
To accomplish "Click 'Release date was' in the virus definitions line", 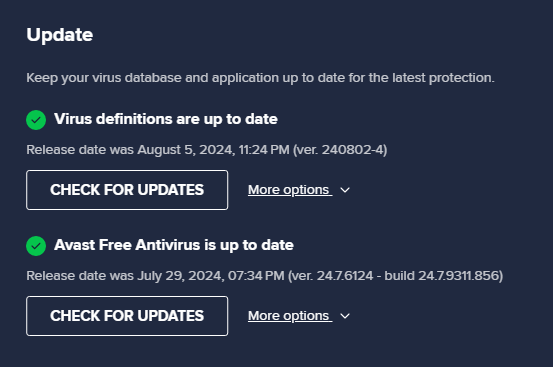I will point(80,150).
